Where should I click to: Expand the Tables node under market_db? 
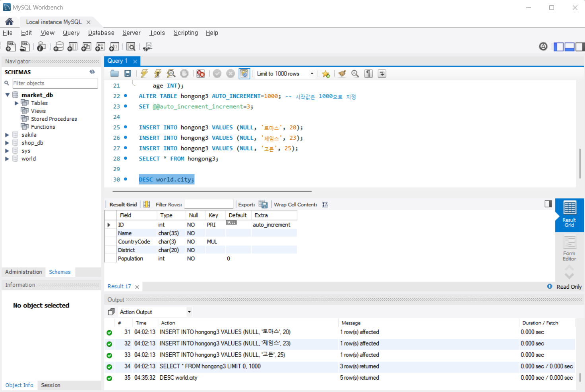click(x=16, y=103)
